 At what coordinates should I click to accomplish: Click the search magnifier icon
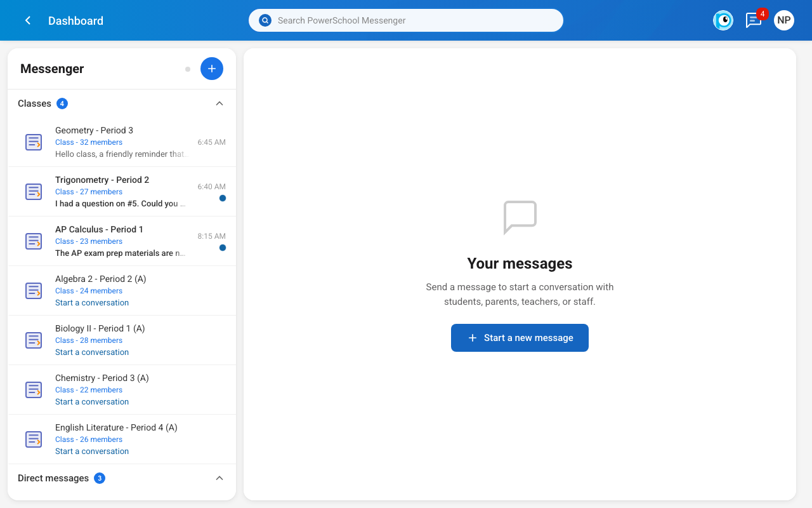(265, 20)
